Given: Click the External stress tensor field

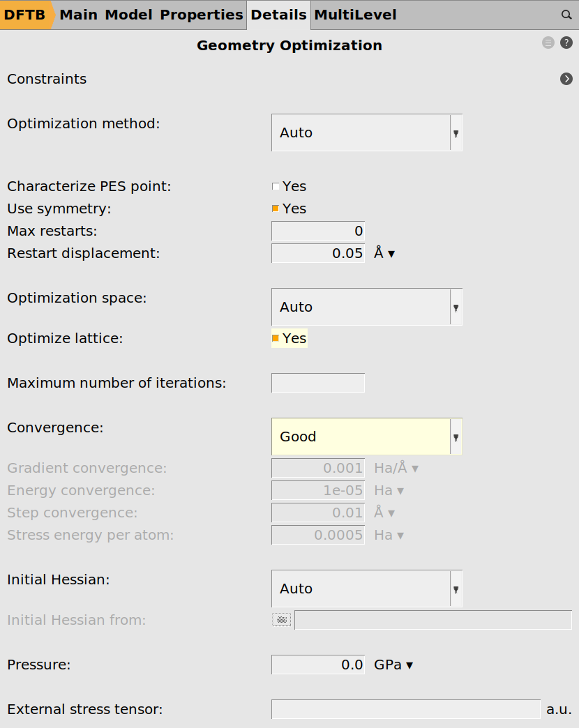Looking at the screenshot, I should coord(405,709).
